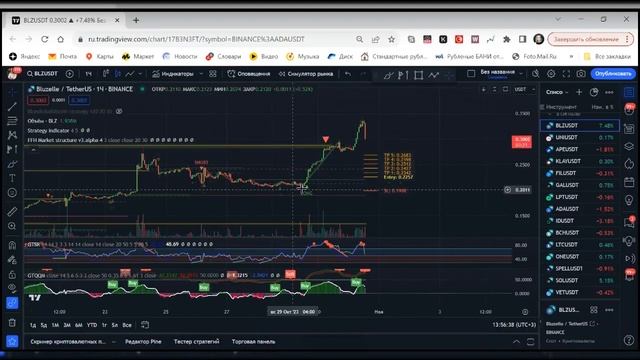The image size is (640, 360).
Task: Toggle the watchlist panel in right sidebar
Action: click(x=629, y=92)
